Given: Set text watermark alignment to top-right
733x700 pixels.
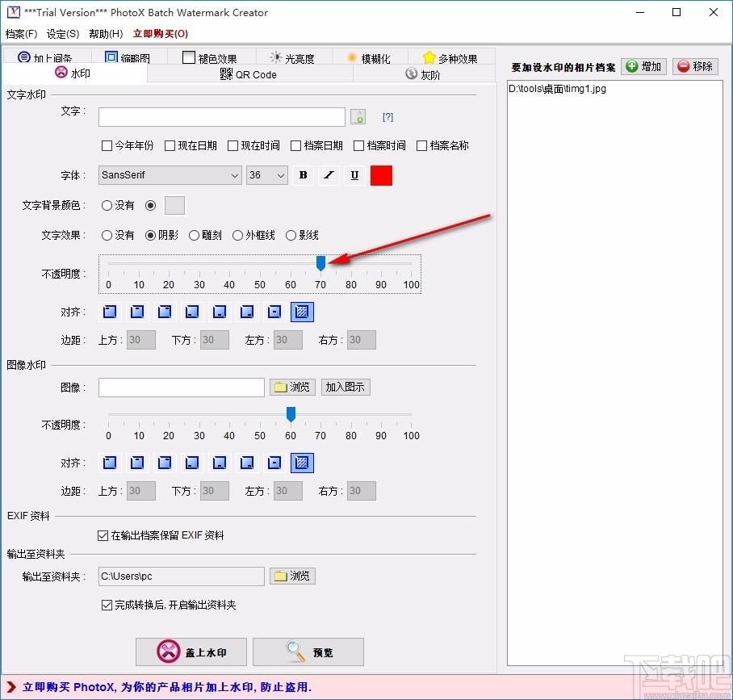Looking at the screenshot, I should [165, 312].
